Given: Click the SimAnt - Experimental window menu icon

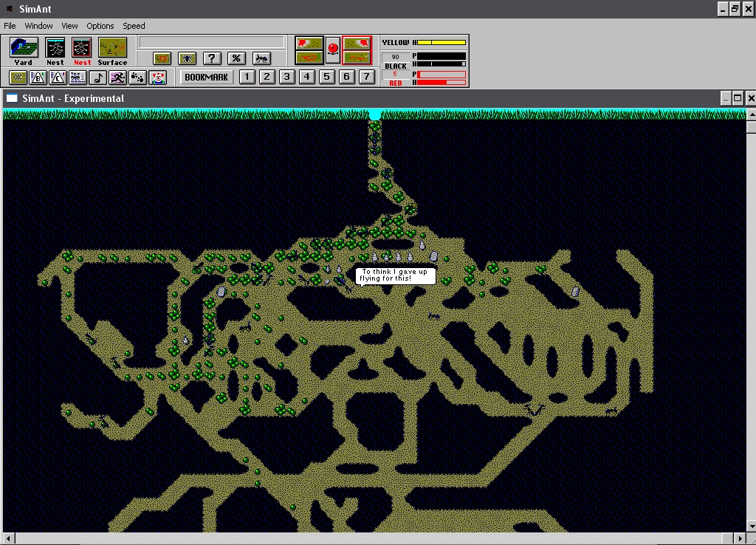Looking at the screenshot, I should coord(12,98).
